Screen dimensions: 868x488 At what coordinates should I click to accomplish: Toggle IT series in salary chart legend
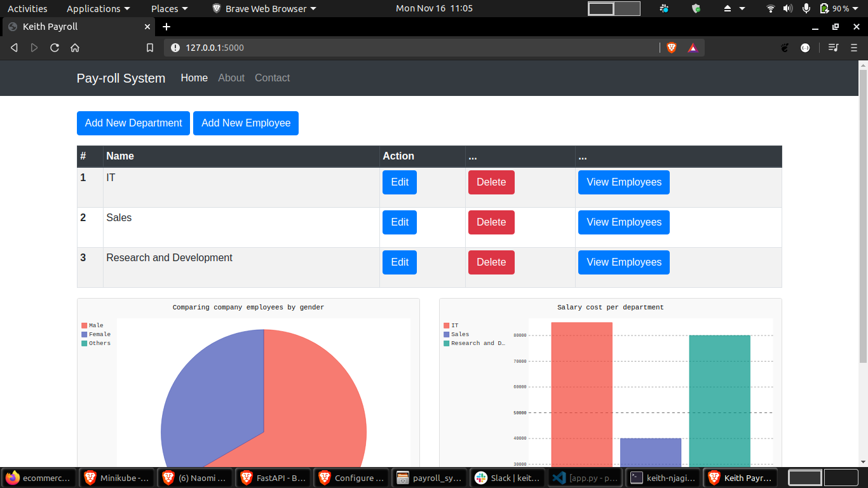click(451, 325)
